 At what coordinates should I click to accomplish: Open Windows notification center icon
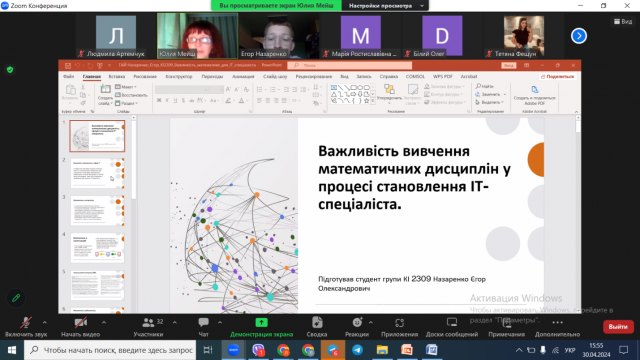(x=623, y=350)
